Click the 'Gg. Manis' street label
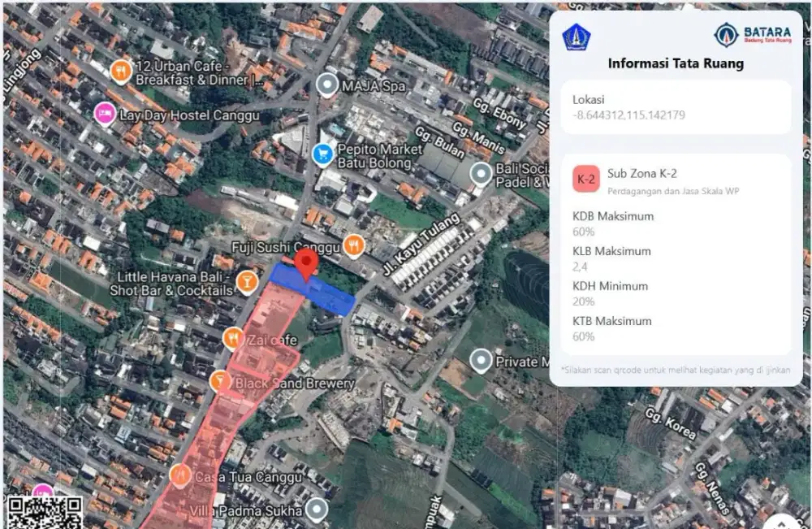This screenshot has height=529, width=812. (x=478, y=138)
